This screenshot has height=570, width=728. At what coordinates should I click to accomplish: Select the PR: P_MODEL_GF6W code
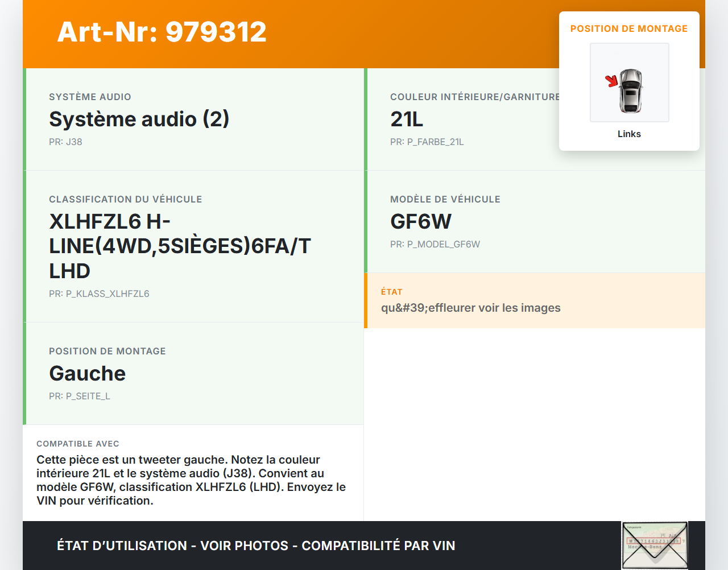[x=435, y=244]
